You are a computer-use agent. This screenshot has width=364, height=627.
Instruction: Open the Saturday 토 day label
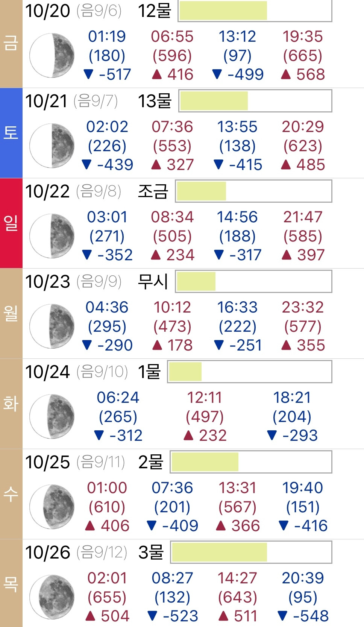click(x=11, y=133)
